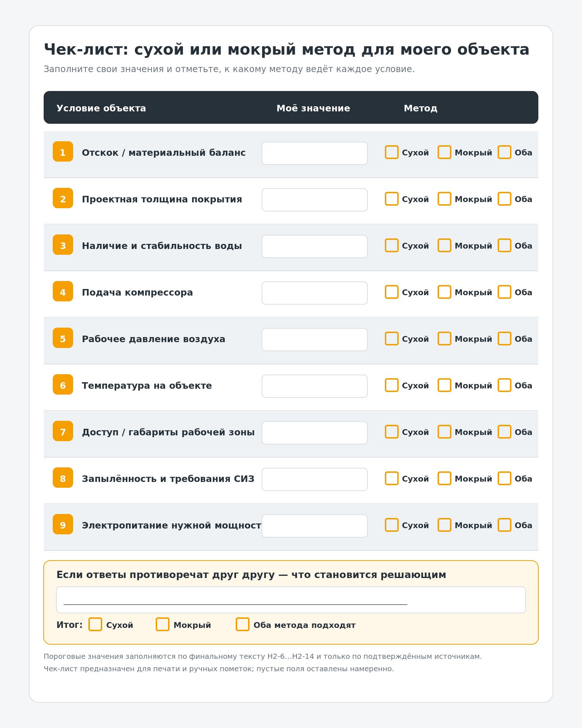Mark Сухой for Подача компрессора
The width and height of the screenshot is (582, 728).
click(x=392, y=292)
